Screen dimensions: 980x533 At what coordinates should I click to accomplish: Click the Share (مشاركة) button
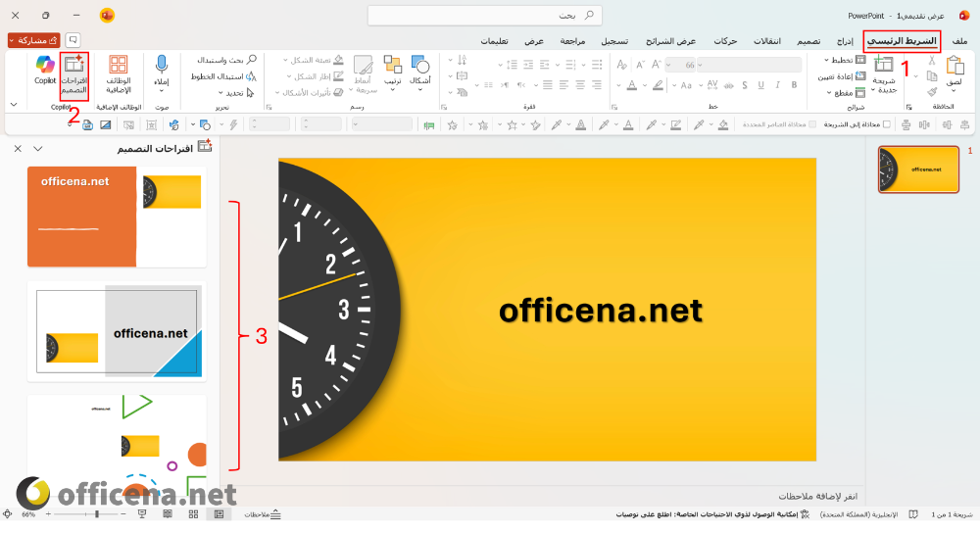[33, 40]
